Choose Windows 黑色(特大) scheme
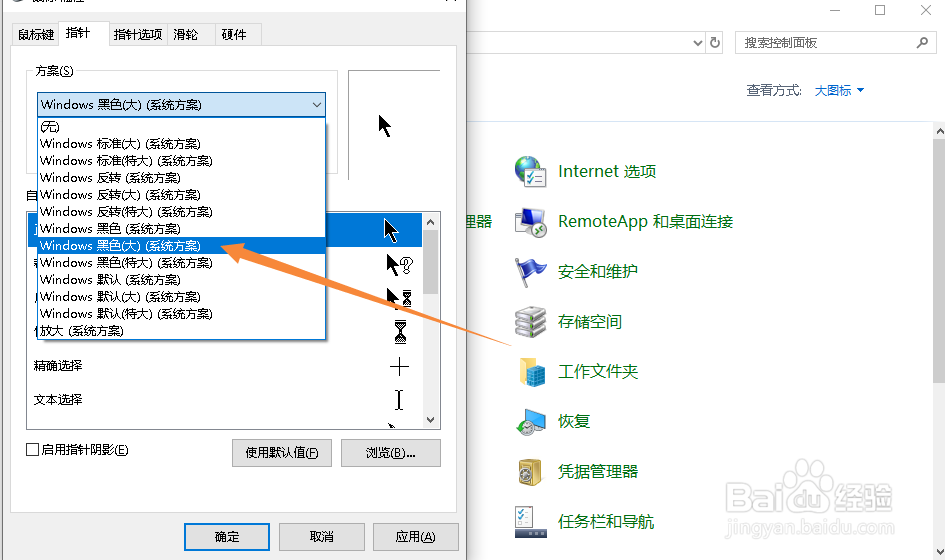Image resolution: width=945 pixels, height=560 pixels. coord(181,263)
